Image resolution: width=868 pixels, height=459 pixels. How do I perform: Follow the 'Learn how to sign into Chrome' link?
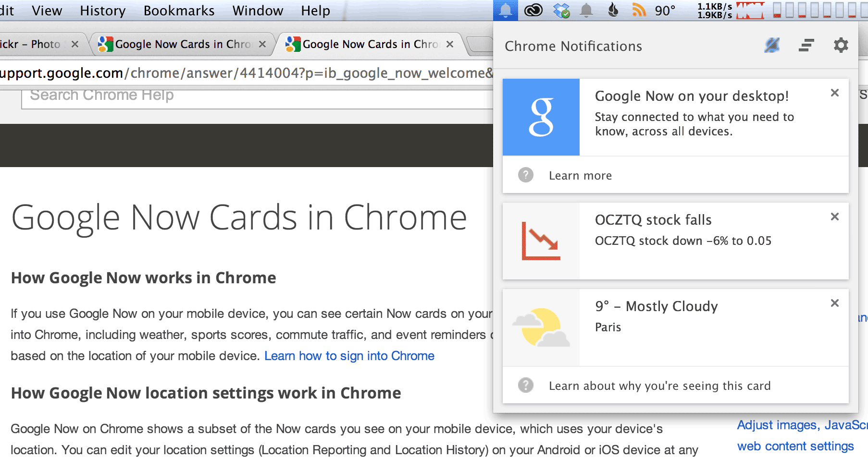tap(349, 356)
